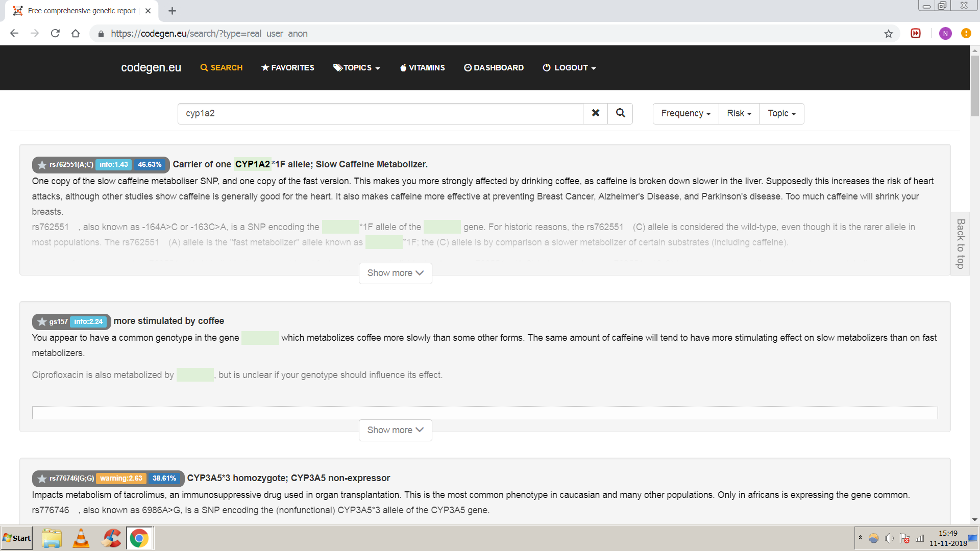Image resolution: width=980 pixels, height=551 pixels.
Task: Click the 38.61% frequency badge
Action: click(164, 479)
